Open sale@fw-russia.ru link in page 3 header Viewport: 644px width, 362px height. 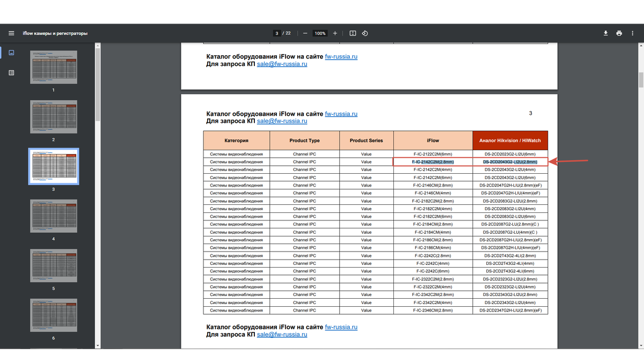[282, 121]
